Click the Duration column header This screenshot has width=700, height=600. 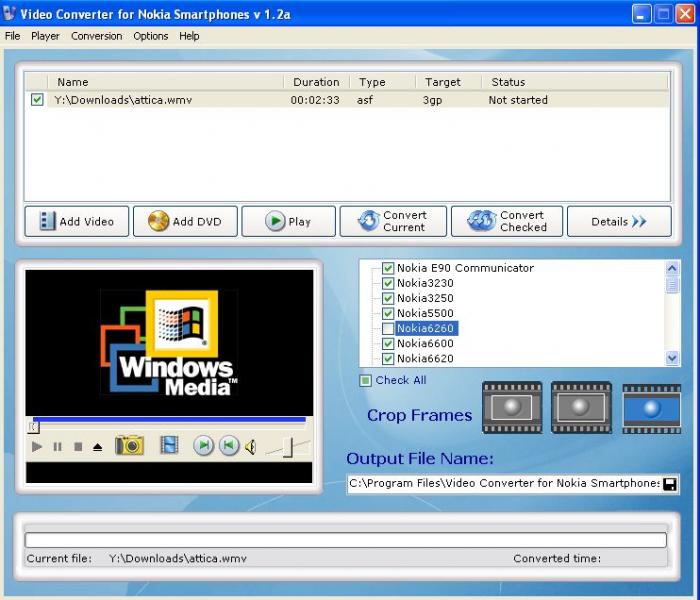pos(316,82)
